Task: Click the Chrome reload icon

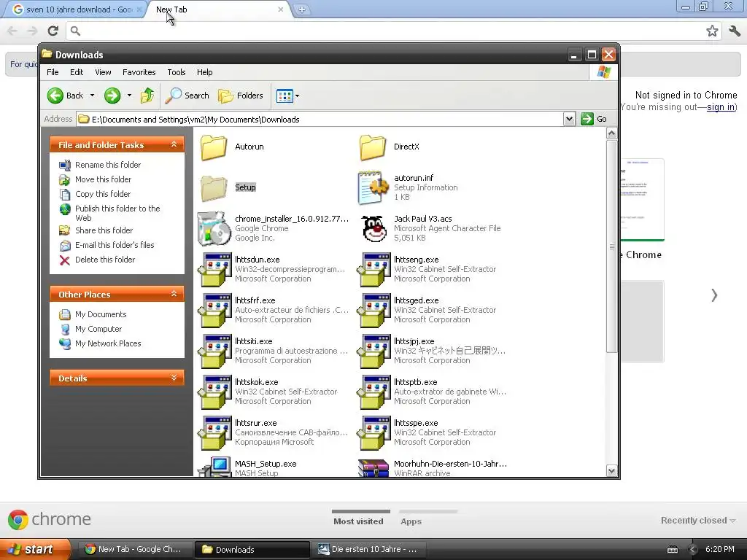Action: [53, 31]
